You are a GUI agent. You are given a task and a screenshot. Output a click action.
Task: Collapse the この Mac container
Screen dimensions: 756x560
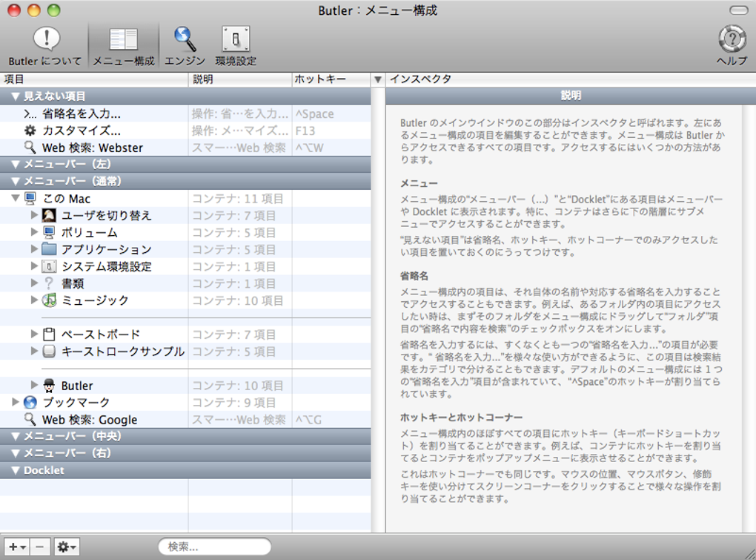click(x=16, y=198)
